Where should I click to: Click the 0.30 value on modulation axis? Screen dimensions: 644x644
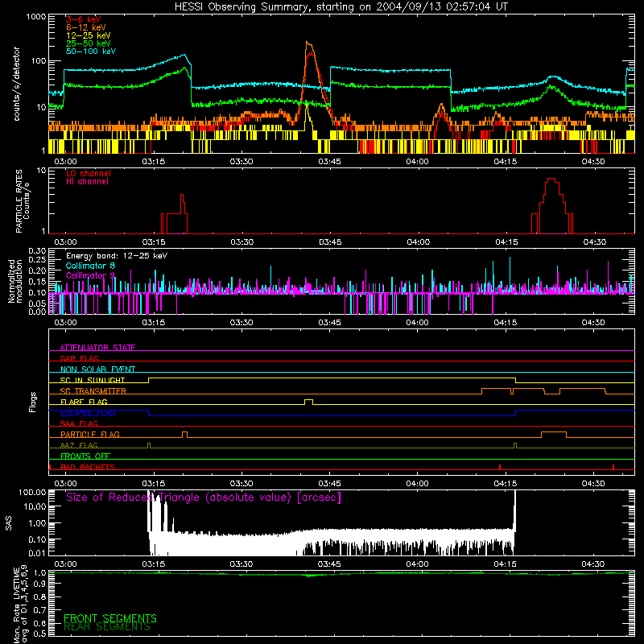(37, 250)
